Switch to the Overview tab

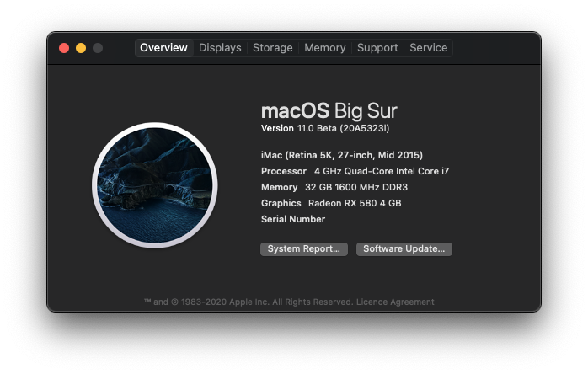point(164,48)
